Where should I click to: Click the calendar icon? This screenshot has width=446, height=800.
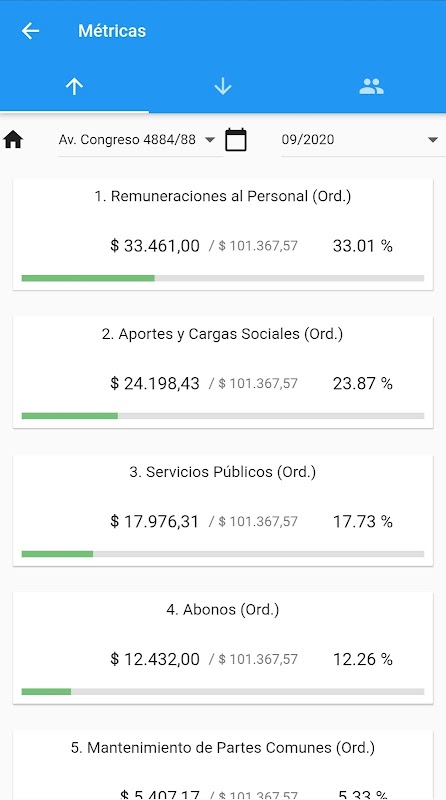[236, 140]
